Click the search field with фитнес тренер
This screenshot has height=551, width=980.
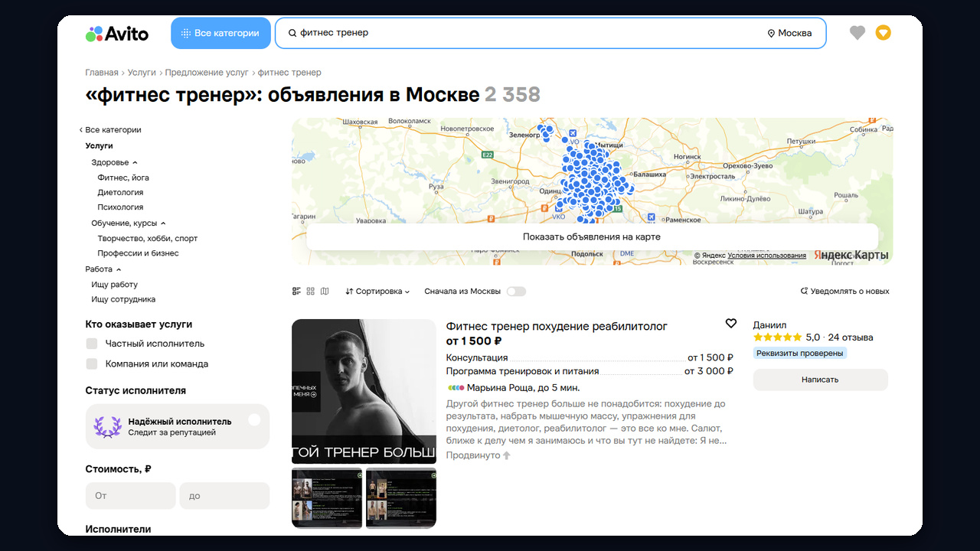click(x=521, y=33)
